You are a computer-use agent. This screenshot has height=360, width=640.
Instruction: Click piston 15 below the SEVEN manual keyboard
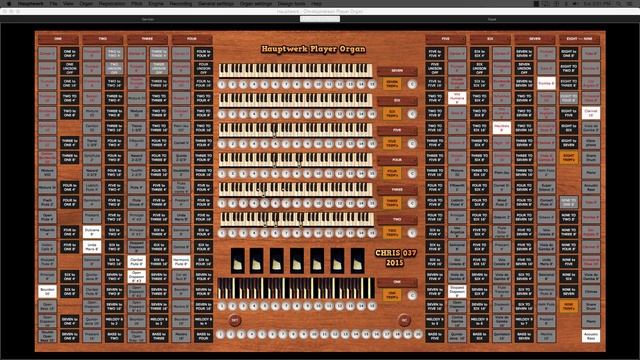point(371,84)
